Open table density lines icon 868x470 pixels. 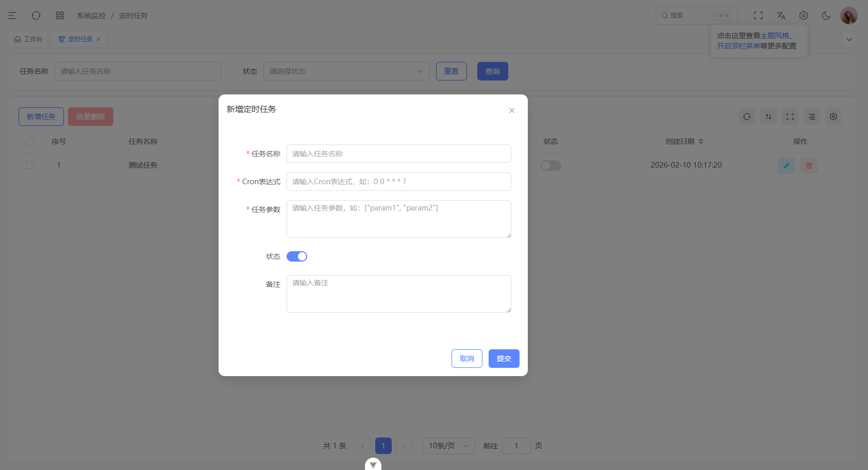click(x=812, y=117)
